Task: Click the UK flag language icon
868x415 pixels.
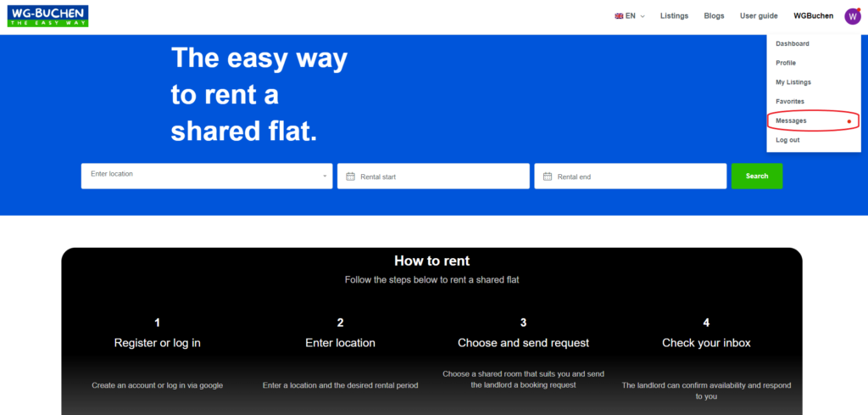Action: point(619,16)
